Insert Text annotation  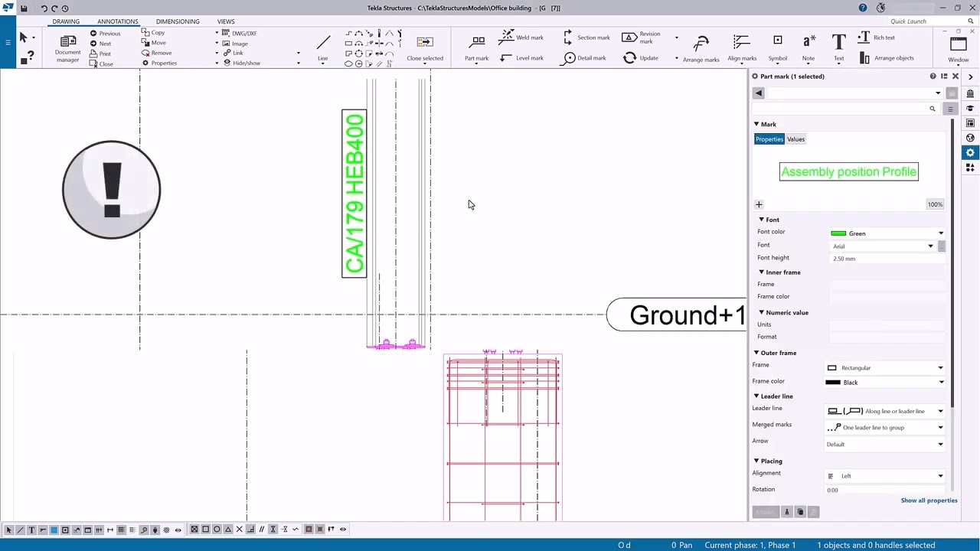point(838,47)
